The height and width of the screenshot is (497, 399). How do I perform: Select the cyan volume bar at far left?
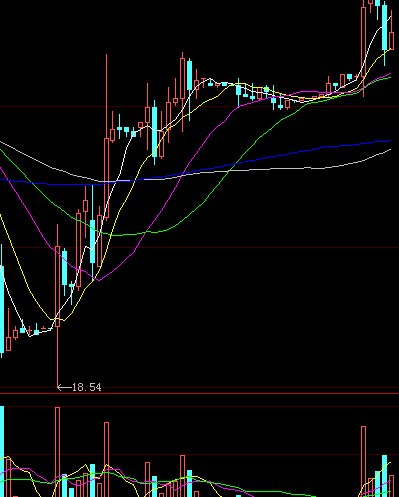(2, 452)
